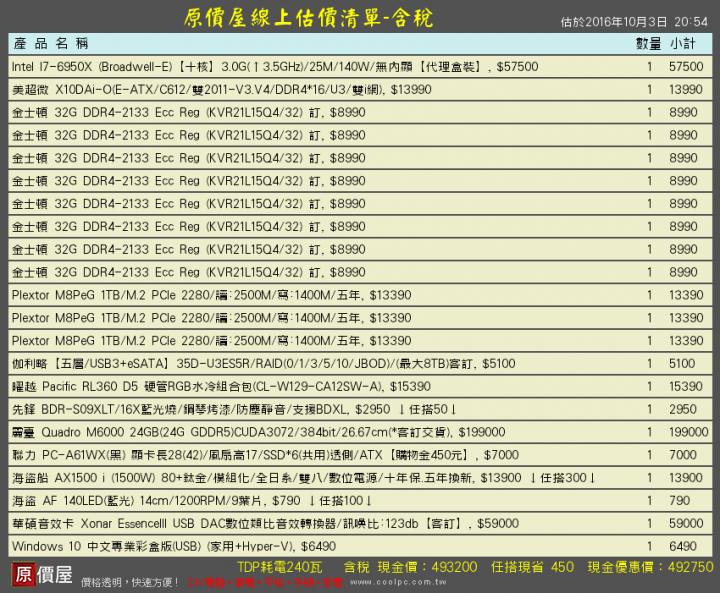Click the 13900 subtotal cell
This screenshot has height=593, width=720.
(686, 478)
